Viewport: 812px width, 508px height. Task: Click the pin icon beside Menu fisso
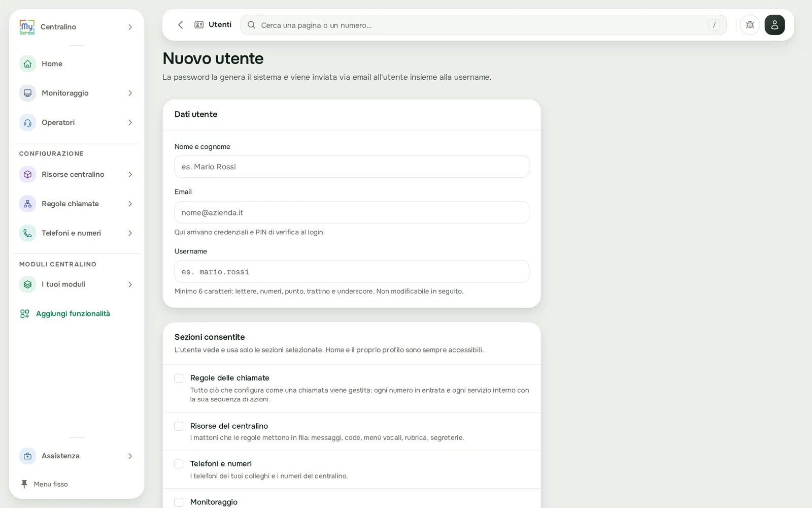[24, 484]
